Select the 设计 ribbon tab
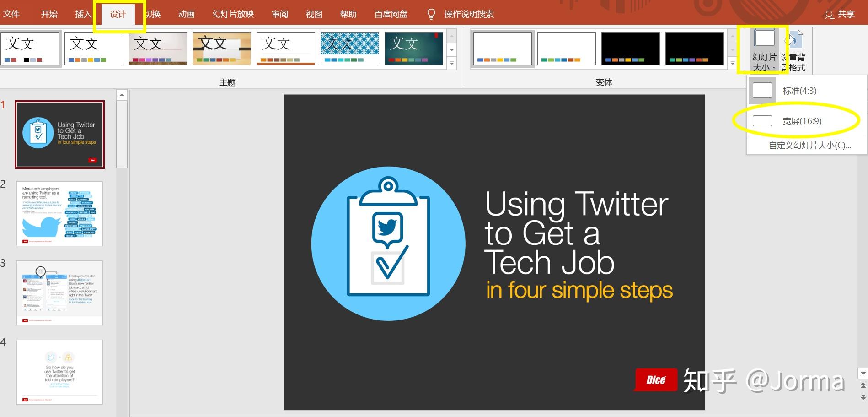Viewport: 868px width, 417px height. [x=118, y=14]
